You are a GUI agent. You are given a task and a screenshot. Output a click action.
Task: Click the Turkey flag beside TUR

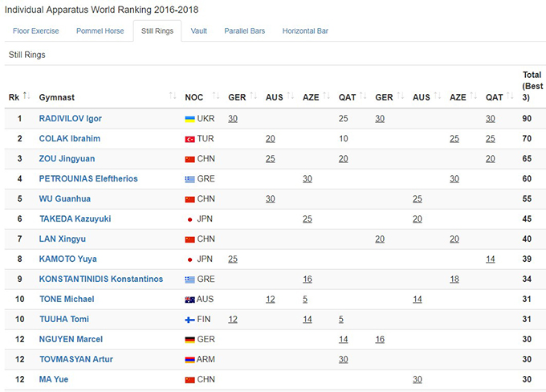click(189, 139)
